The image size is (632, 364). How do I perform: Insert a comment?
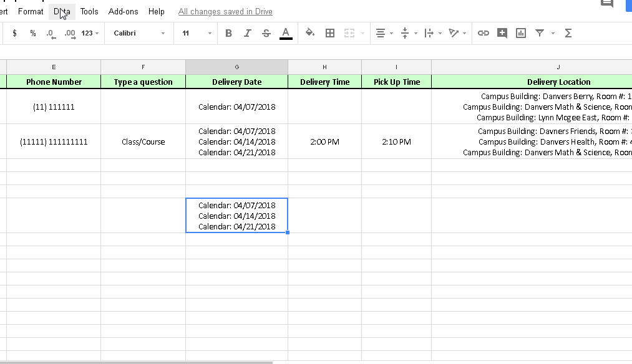[502, 33]
